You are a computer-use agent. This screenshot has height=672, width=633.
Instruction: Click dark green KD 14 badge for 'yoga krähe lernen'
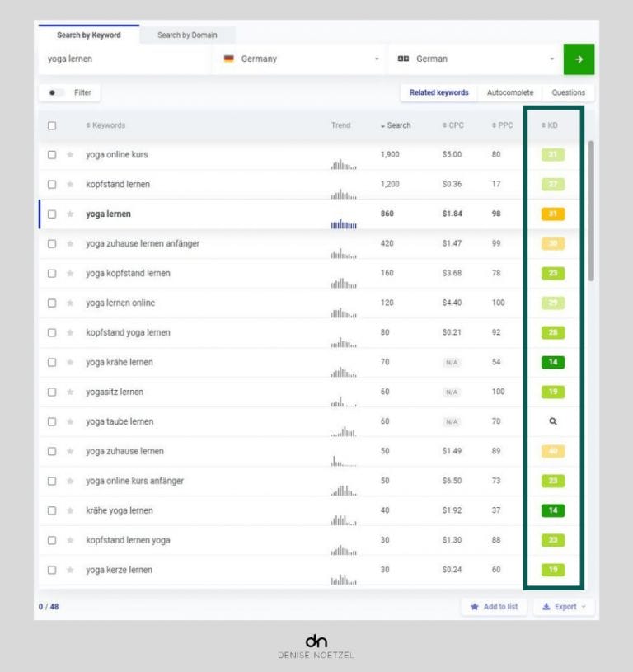(553, 362)
